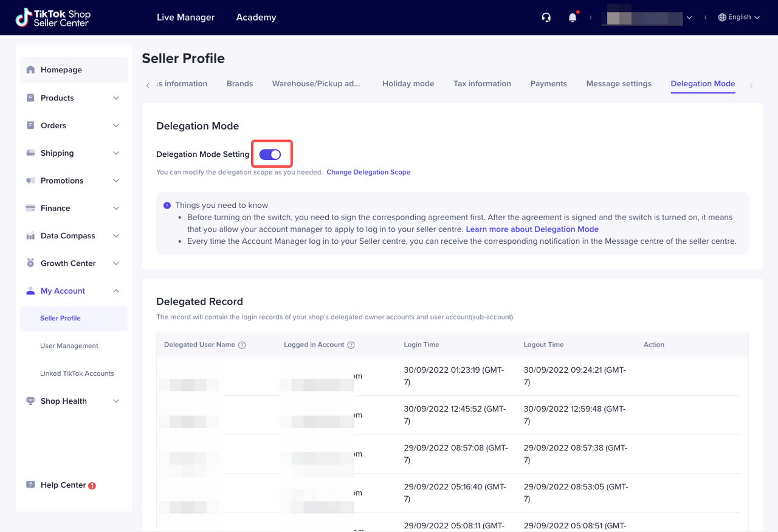Open the English language dropdown
Image resolution: width=778 pixels, height=532 pixels.
coord(739,18)
